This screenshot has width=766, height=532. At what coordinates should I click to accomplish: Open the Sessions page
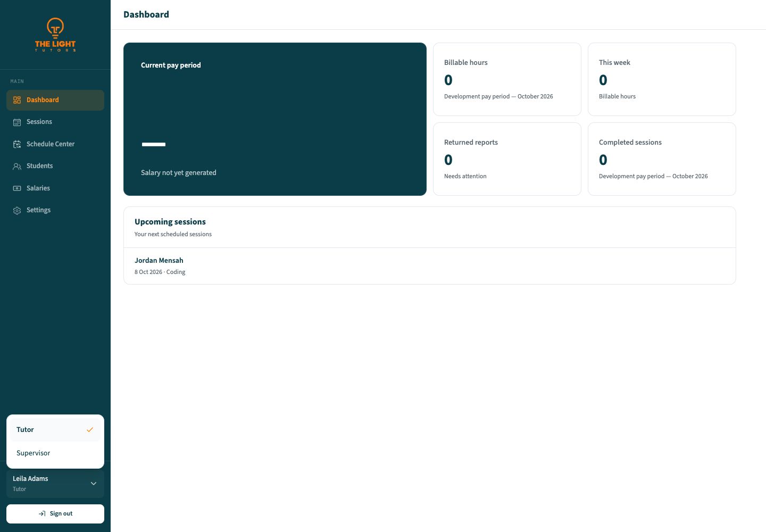point(55,122)
